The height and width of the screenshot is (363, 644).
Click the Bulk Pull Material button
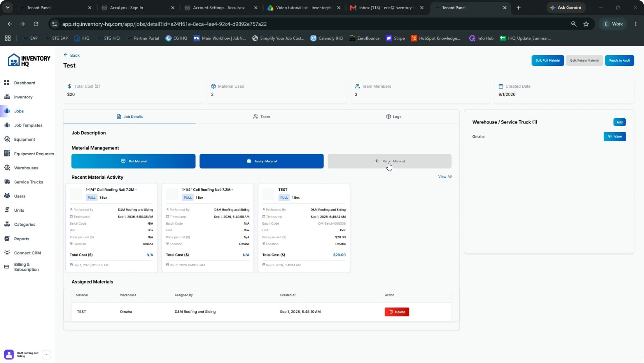pyautogui.click(x=548, y=60)
